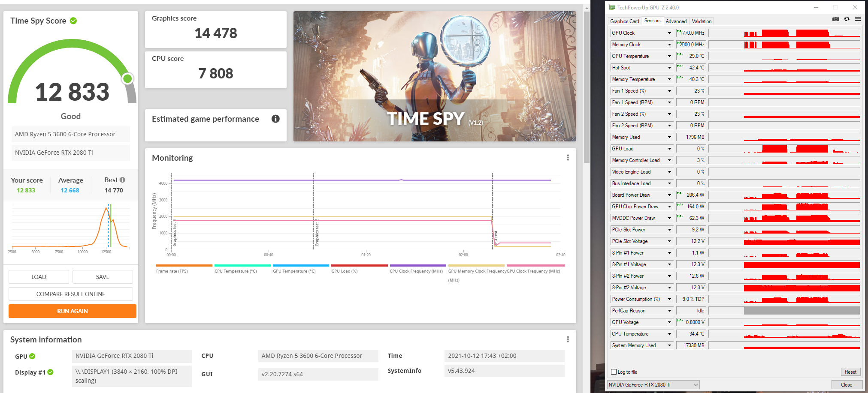Click the info icon next to Best
Viewport: 868px width, 393px height.
[122, 180]
